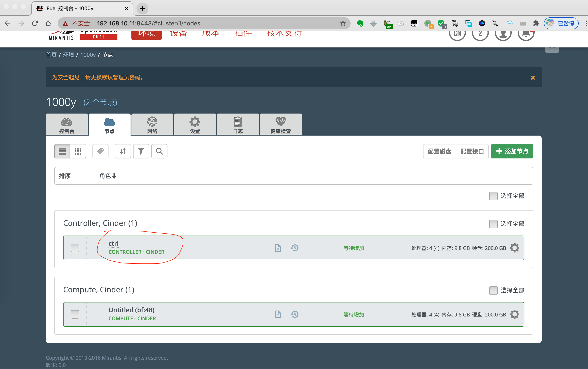
Task: Open a new browser tab
Action: coord(142,8)
